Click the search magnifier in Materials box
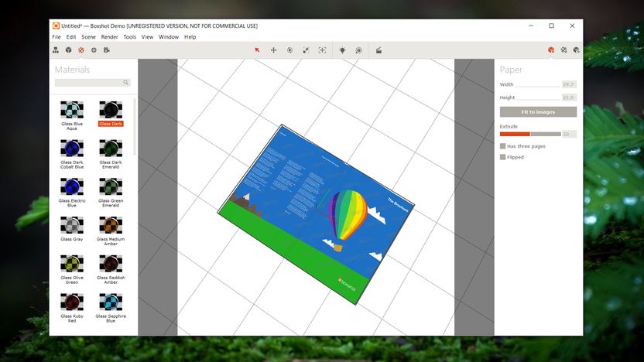Image resolution: width=644 pixels, height=362 pixels. [126, 83]
